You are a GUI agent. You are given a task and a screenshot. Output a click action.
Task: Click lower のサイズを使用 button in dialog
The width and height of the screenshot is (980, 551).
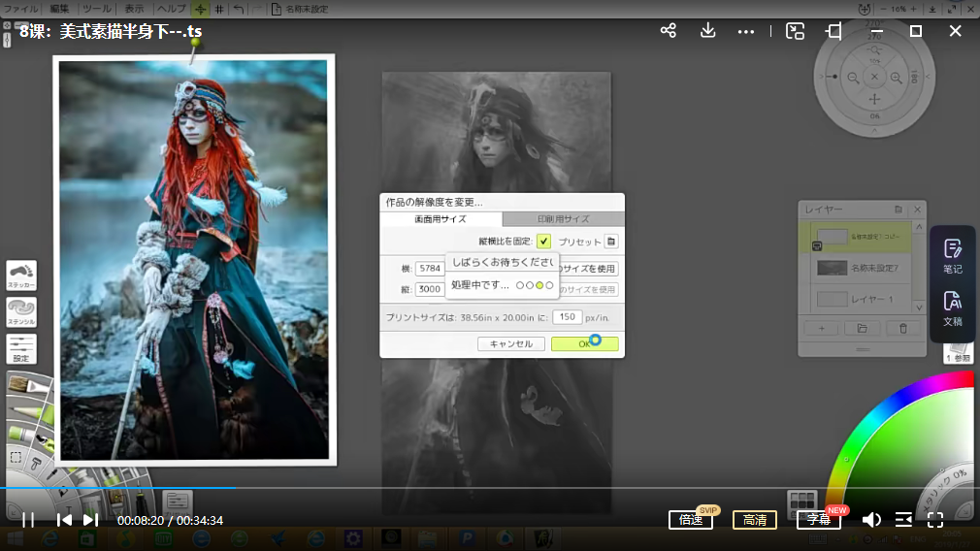(588, 289)
